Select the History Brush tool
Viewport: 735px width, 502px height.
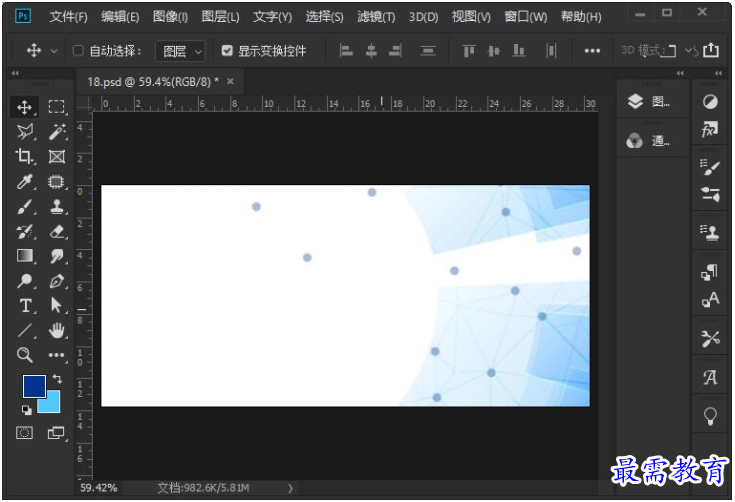pos(24,231)
